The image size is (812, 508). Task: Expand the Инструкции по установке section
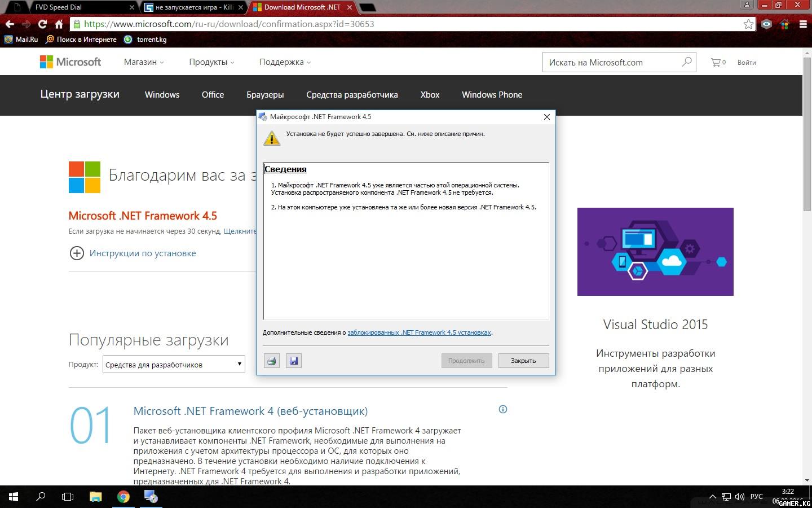tap(77, 253)
